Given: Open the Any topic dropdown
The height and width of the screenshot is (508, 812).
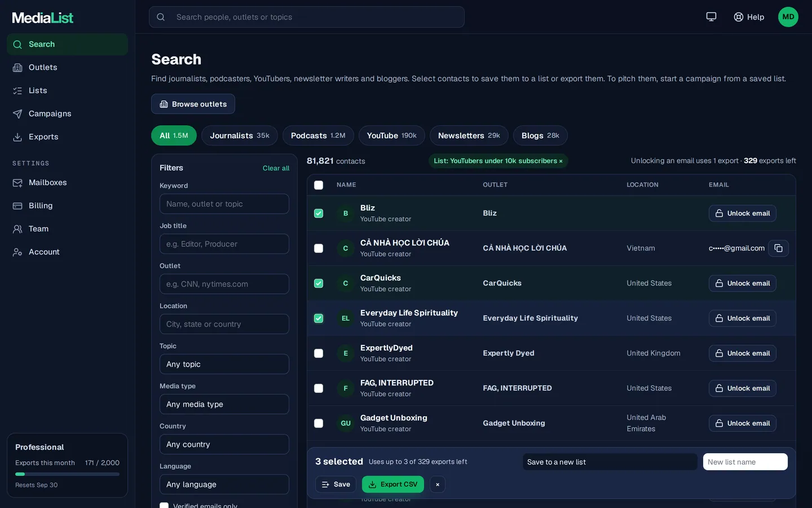Looking at the screenshot, I should pyautogui.click(x=224, y=364).
